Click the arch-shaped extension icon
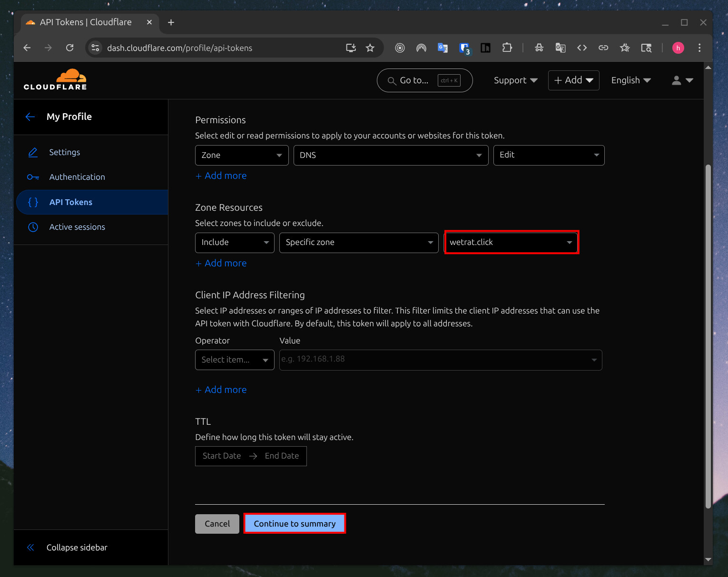Viewport: 728px width, 577px height. [421, 48]
